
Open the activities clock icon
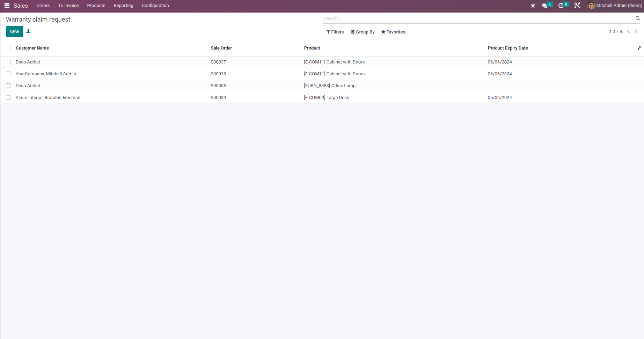[x=561, y=6]
